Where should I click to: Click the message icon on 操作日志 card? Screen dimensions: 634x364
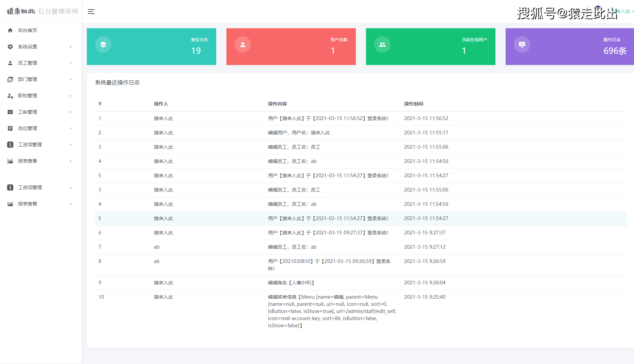(x=522, y=45)
